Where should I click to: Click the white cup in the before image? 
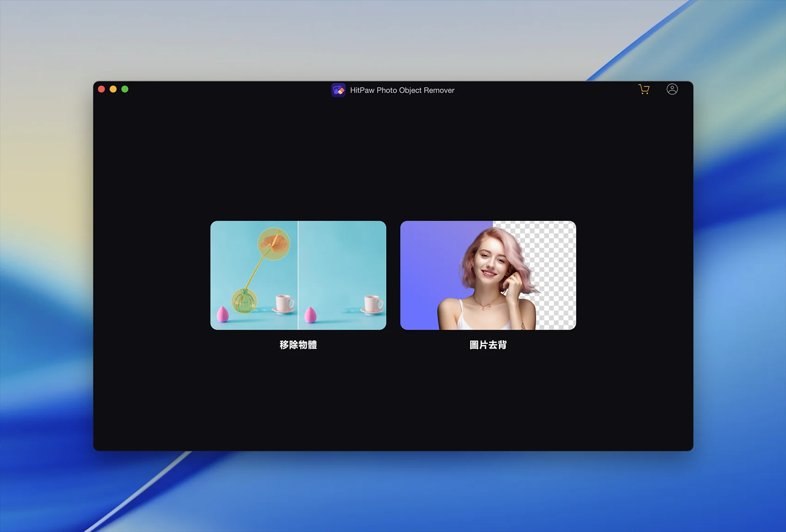click(283, 304)
